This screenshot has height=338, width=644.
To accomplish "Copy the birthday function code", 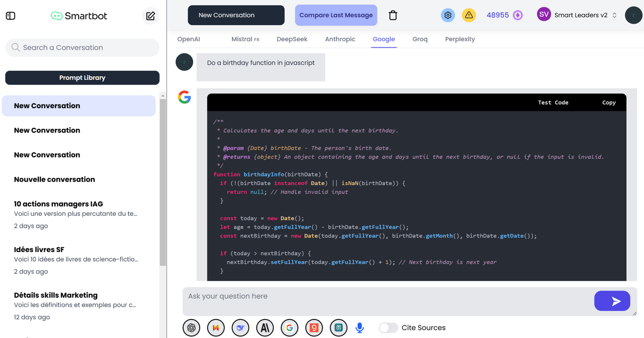I will click(x=609, y=102).
